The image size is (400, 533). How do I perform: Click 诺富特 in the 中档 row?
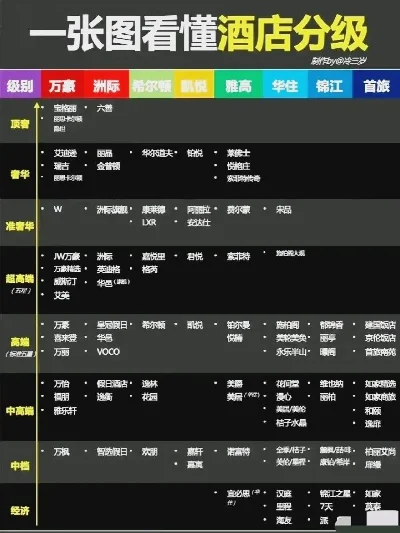point(239,452)
